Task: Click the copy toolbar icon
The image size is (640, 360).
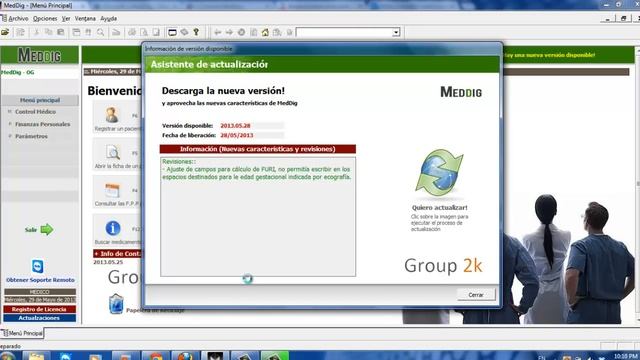Action: coord(49,32)
